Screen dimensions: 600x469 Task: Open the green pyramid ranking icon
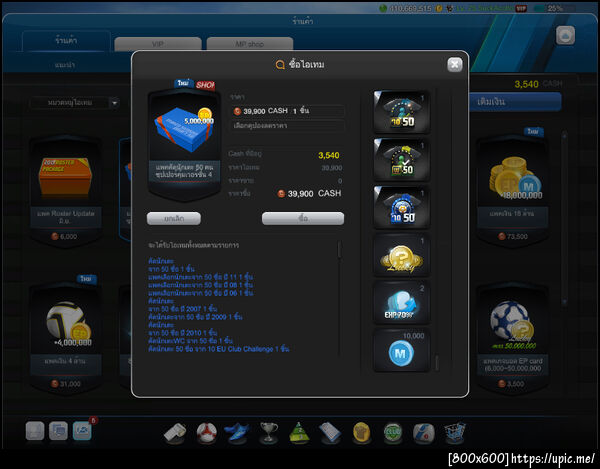pyautogui.click(x=299, y=433)
